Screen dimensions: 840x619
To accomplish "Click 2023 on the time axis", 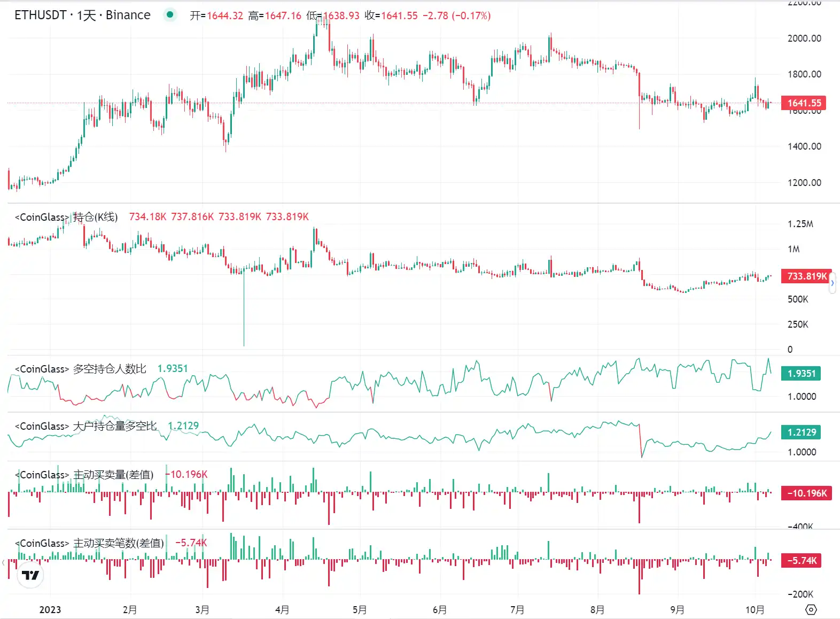I will (50, 610).
